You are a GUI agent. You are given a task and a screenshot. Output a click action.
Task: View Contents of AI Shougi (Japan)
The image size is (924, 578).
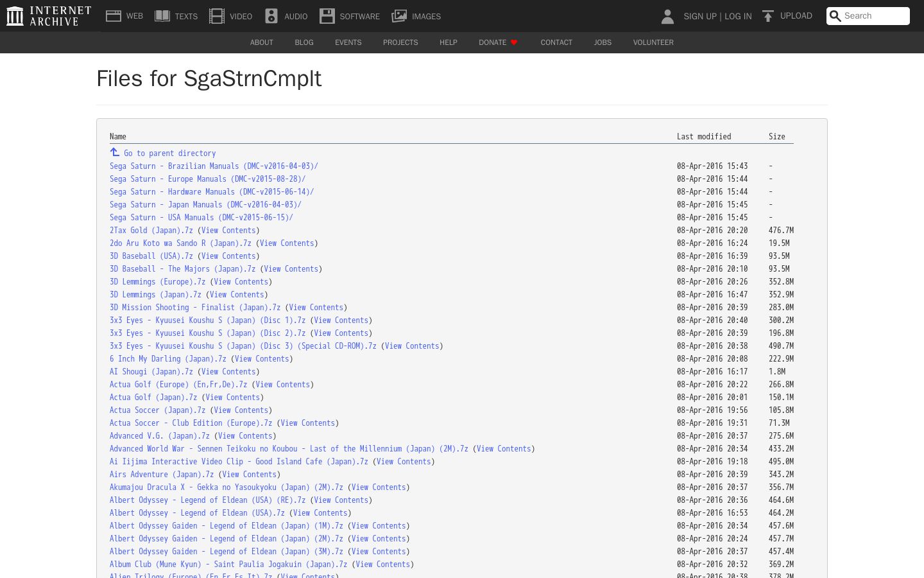click(228, 372)
